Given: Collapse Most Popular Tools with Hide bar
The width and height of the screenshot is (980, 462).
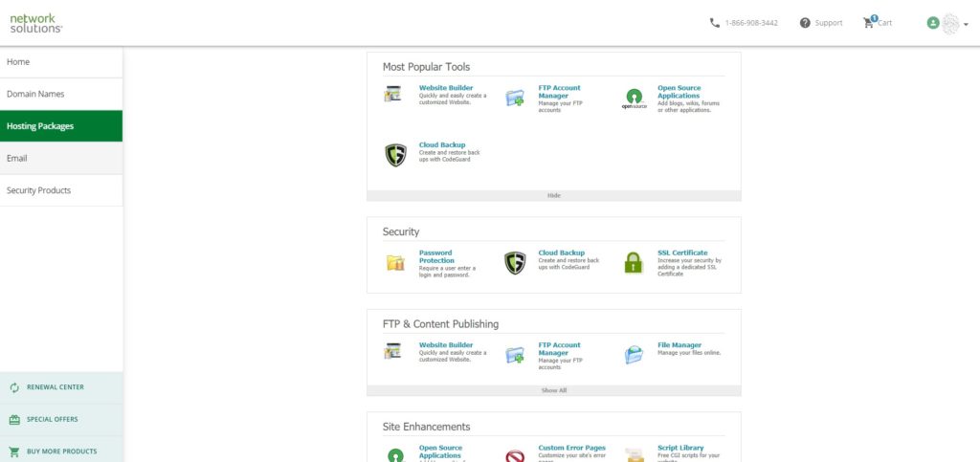Looking at the screenshot, I should pyautogui.click(x=554, y=195).
